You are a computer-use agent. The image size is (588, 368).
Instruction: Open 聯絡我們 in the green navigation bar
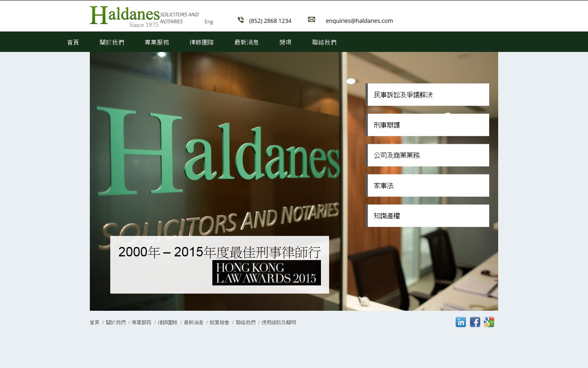(x=324, y=42)
